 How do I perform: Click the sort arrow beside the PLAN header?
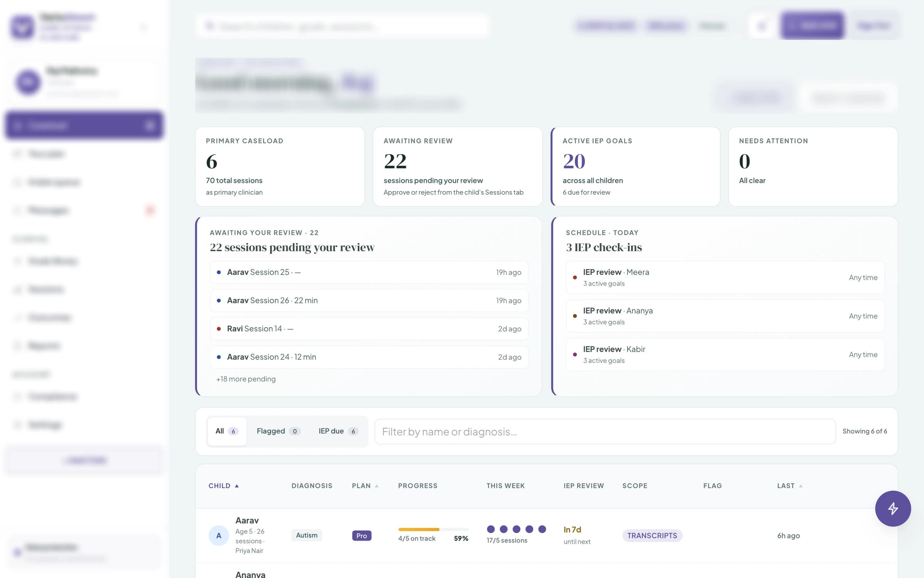[377, 486]
